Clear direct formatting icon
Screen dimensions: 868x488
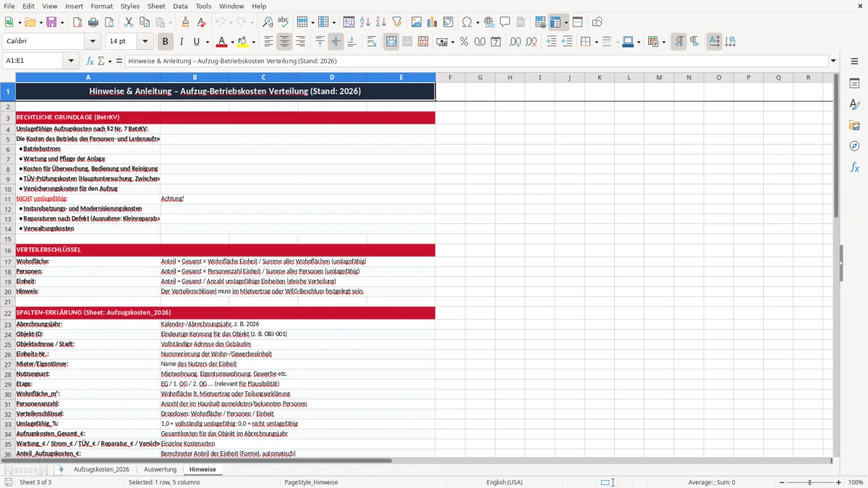(201, 22)
